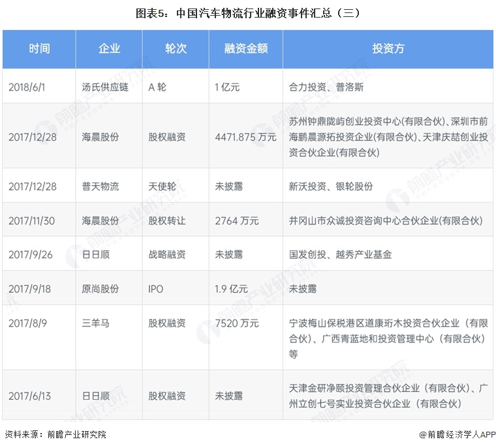Click 未披露 investor in the 原尚股份 row
Screen dimensions: 496x448
(303, 289)
